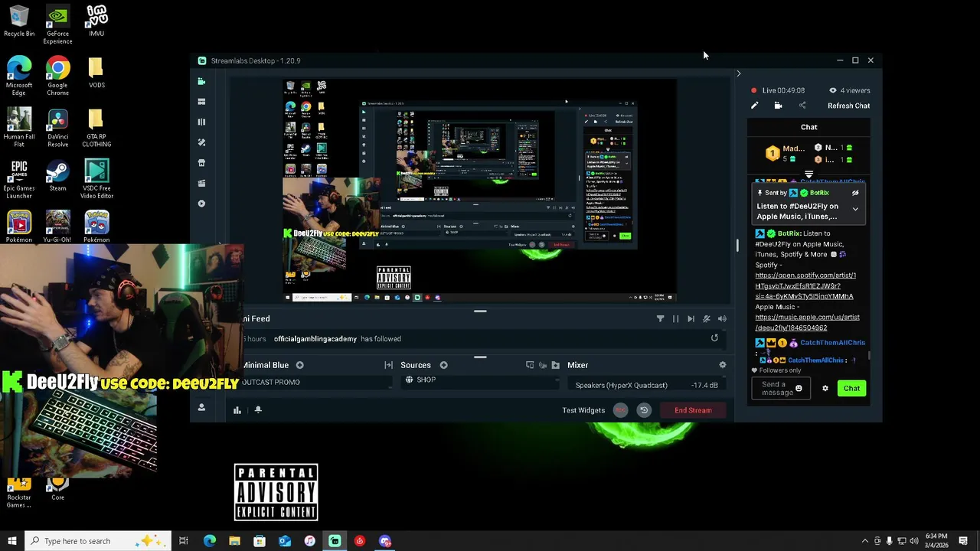
Task: Click the share stream icon
Action: (x=802, y=106)
